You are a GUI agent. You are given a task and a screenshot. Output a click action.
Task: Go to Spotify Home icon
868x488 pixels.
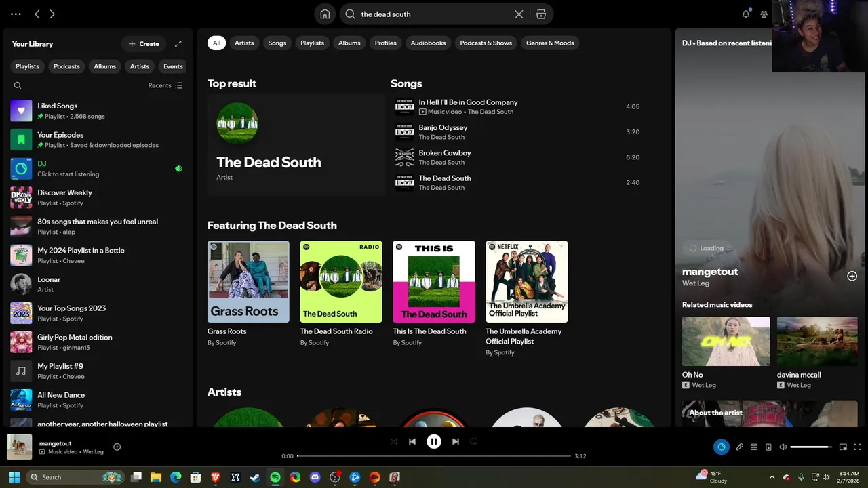pos(325,14)
